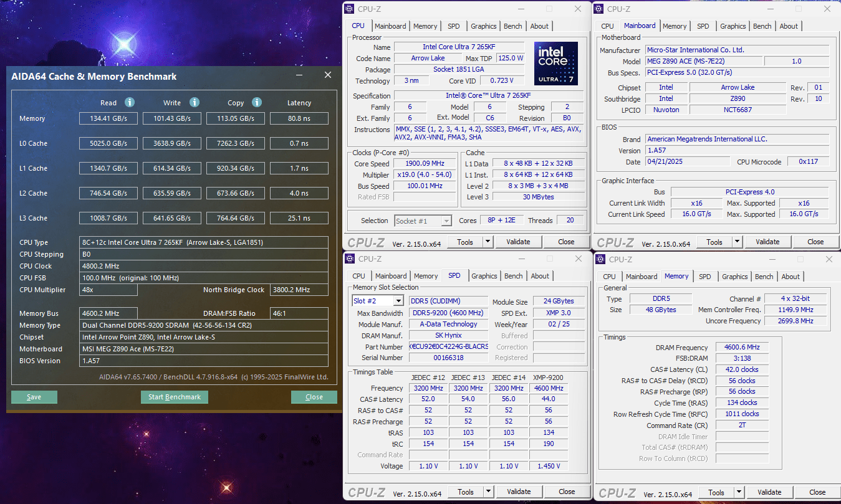This screenshot has width=841, height=504.
Task: Click CPU-Z app icon in Memory window title bar
Action: tap(601, 259)
